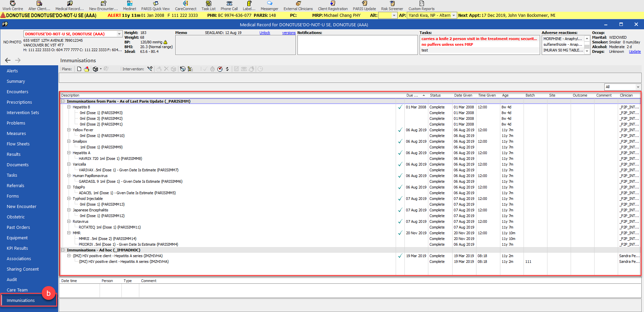Image resolution: width=644 pixels, height=312 pixels.
Task: Select Flow Sheets in the sidebar
Action: click(x=18, y=144)
